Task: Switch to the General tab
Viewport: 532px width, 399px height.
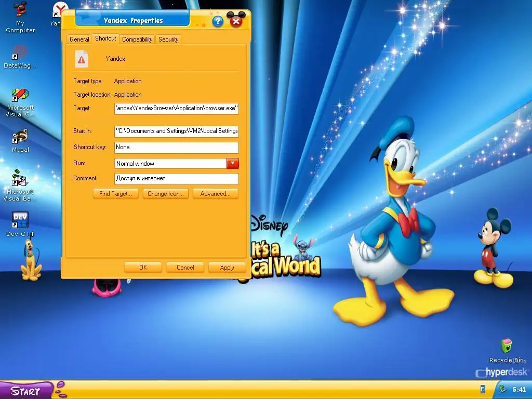Action: [79, 39]
